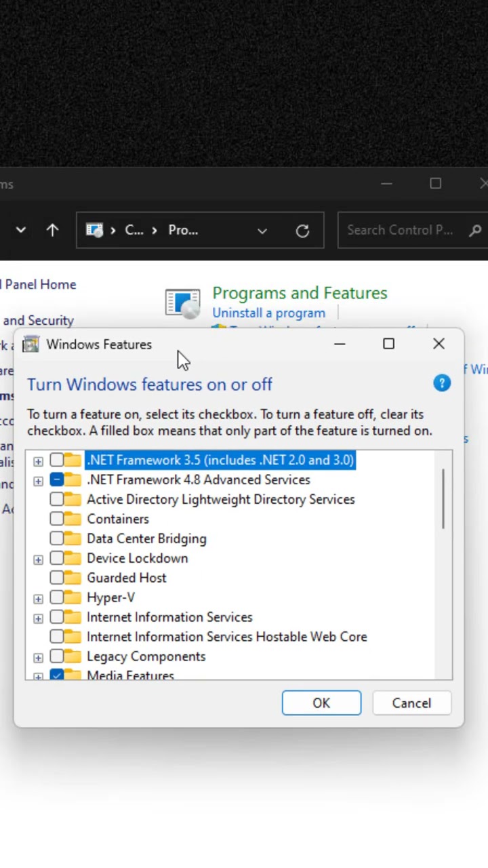Click the Hyper-V folder icon
Screen dimensions: 488x868
tap(73, 597)
